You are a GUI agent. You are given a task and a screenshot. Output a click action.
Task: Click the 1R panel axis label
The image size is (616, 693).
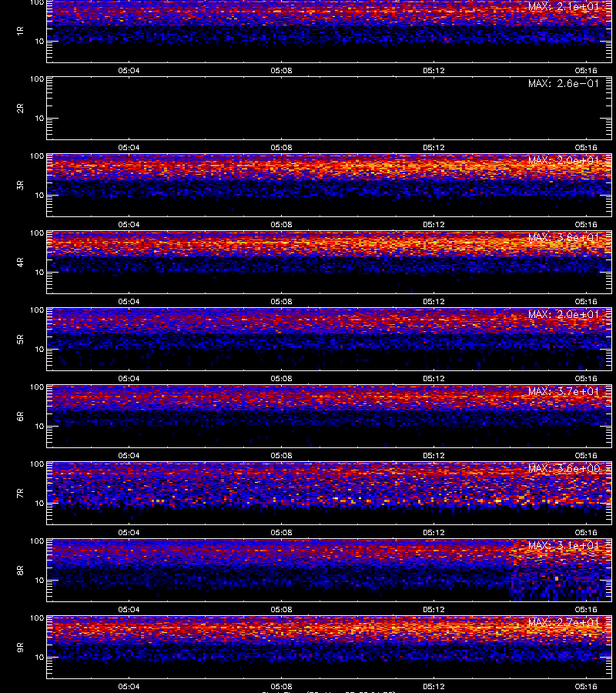click(x=20, y=31)
